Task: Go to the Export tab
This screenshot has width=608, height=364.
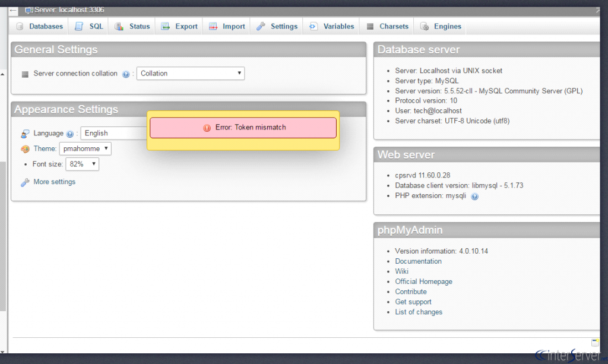Action: coord(179,26)
